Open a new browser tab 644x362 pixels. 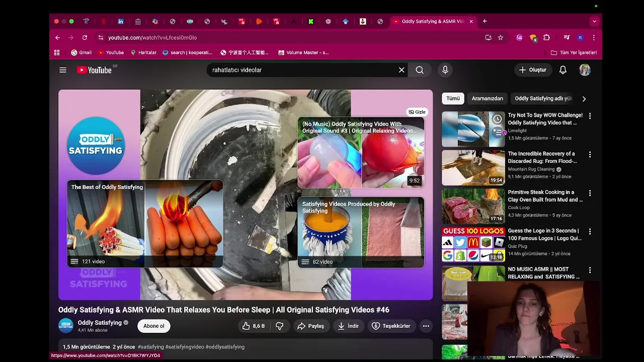point(485,21)
